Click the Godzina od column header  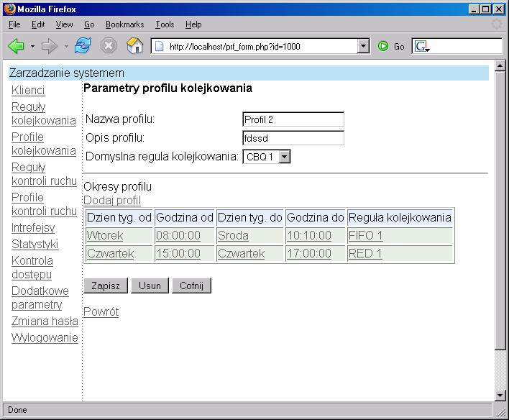184,217
